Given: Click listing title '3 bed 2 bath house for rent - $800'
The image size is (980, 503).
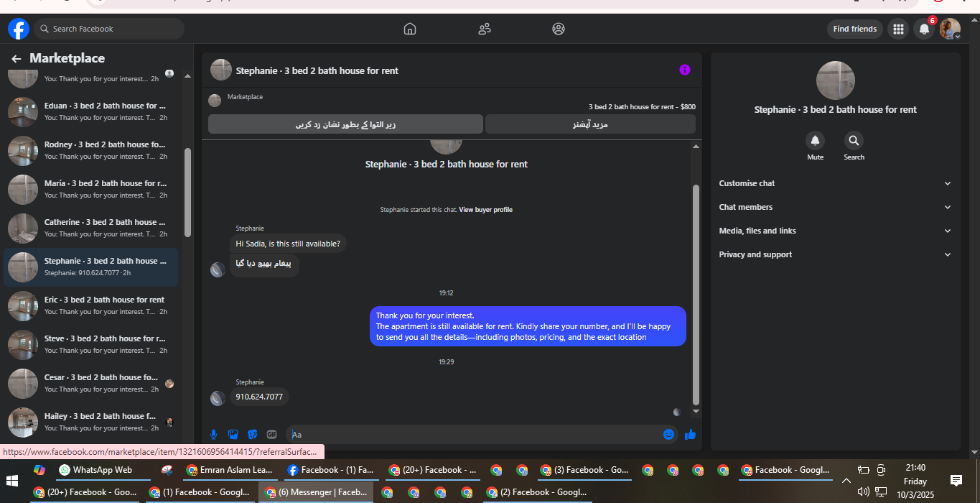Looking at the screenshot, I should (x=642, y=106).
